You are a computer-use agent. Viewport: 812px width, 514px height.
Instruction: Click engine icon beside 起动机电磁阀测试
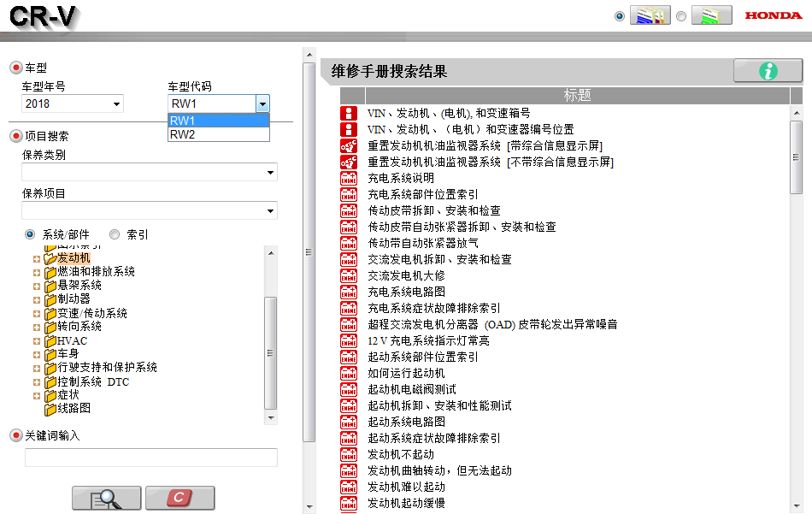click(x=349, y=389)
